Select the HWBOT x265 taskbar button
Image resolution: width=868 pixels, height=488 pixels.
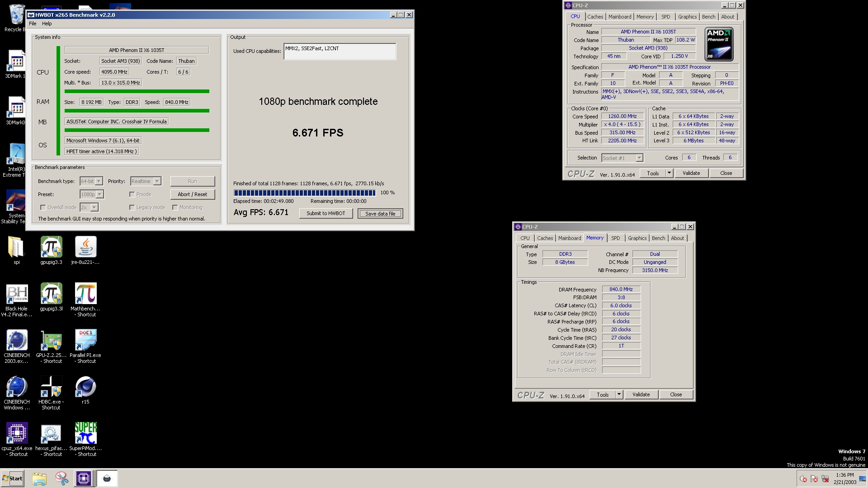click(x=107, y=479)
